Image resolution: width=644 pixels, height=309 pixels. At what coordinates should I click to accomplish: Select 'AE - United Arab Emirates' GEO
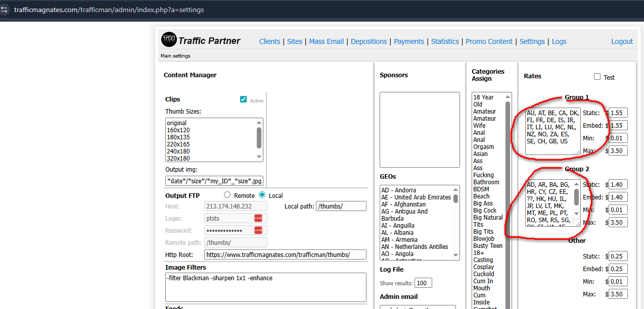tap(417, 197)
